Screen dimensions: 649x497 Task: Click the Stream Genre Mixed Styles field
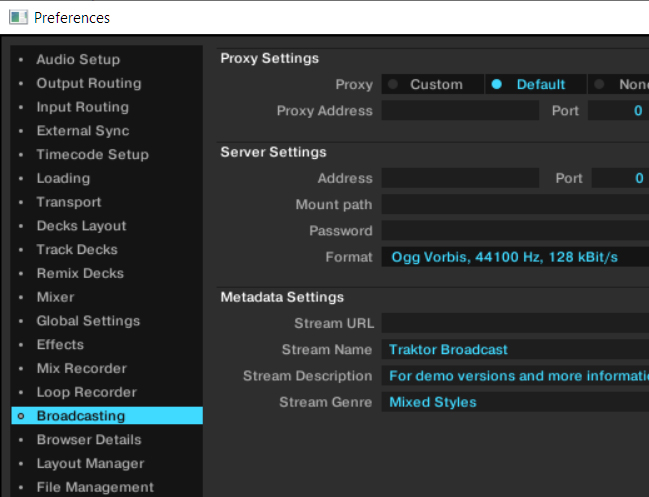tap(513, 402)
